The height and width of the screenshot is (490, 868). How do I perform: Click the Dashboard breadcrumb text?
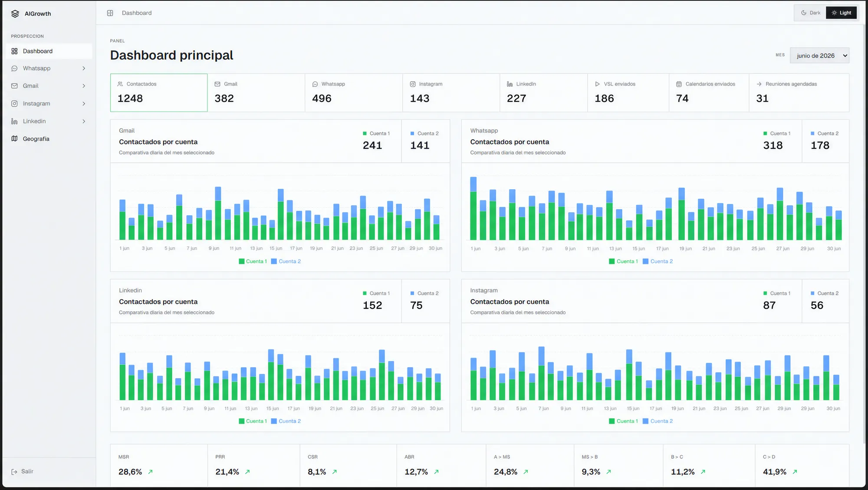pos(137,13)
